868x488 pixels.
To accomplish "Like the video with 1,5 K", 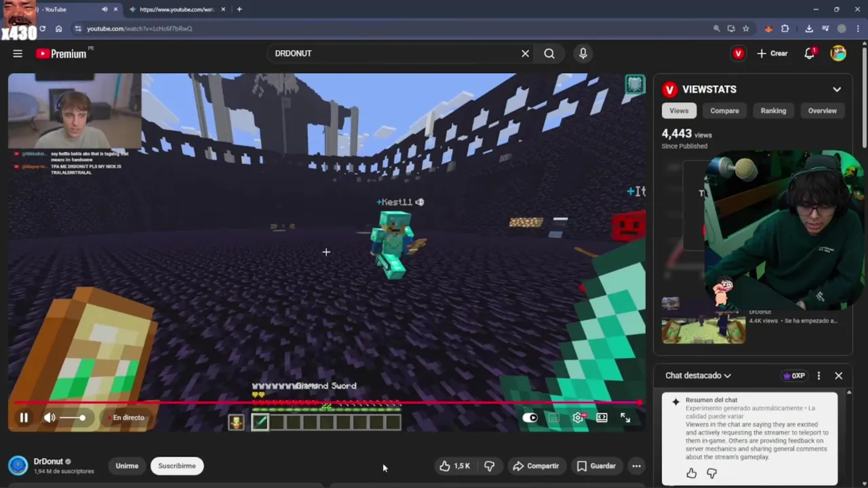I will pos(455,466).
